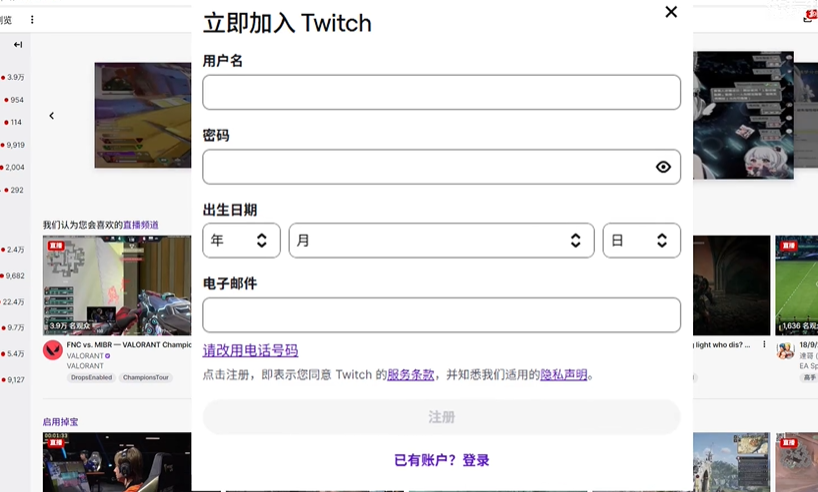Click the username (用户名) input field
This screenshot has height=492, width=818.
point(441,92)
